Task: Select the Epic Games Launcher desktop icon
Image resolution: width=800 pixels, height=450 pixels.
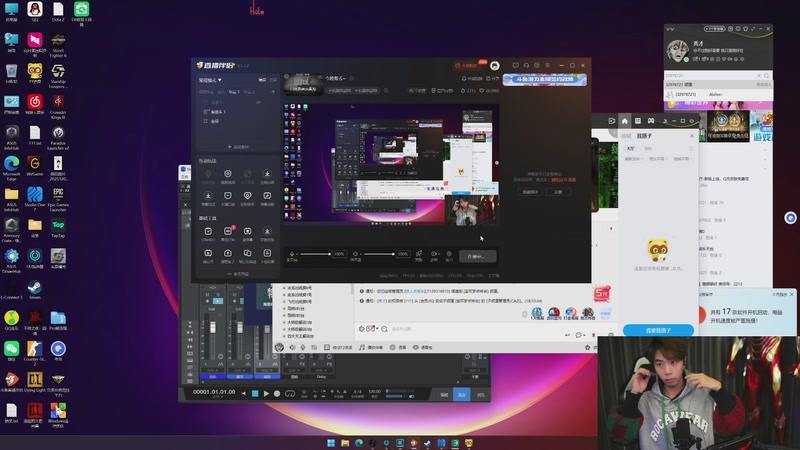Action: coord(58,199)
